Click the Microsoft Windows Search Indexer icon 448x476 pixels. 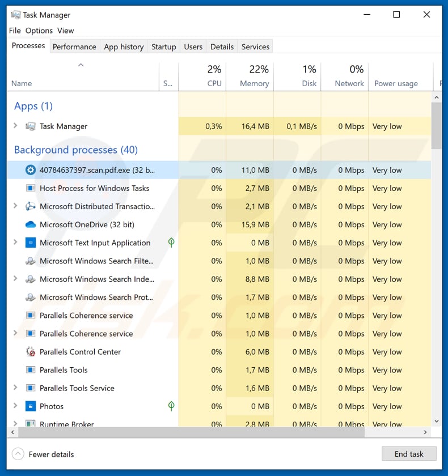tap(31, 279)
